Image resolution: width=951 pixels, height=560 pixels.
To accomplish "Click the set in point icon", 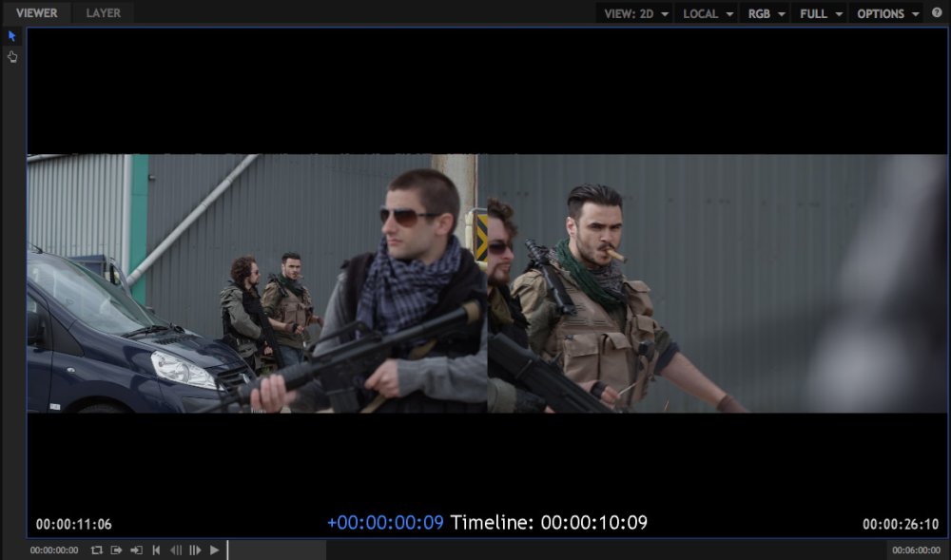I will pyautogui.click(x=136, y=550).
